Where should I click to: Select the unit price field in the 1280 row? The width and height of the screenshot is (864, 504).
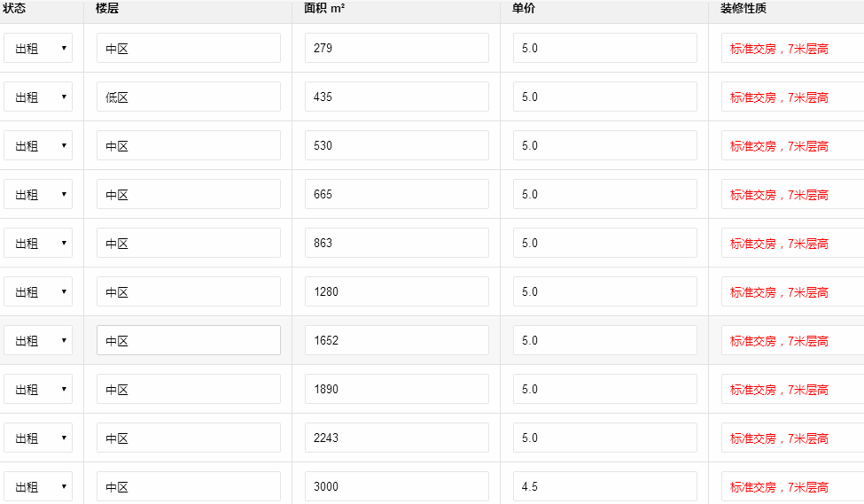click(x=604, y=292)
